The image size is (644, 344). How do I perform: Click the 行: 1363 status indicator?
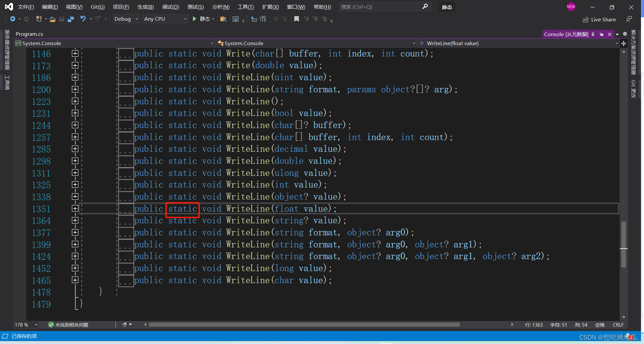tap(533, 325)
